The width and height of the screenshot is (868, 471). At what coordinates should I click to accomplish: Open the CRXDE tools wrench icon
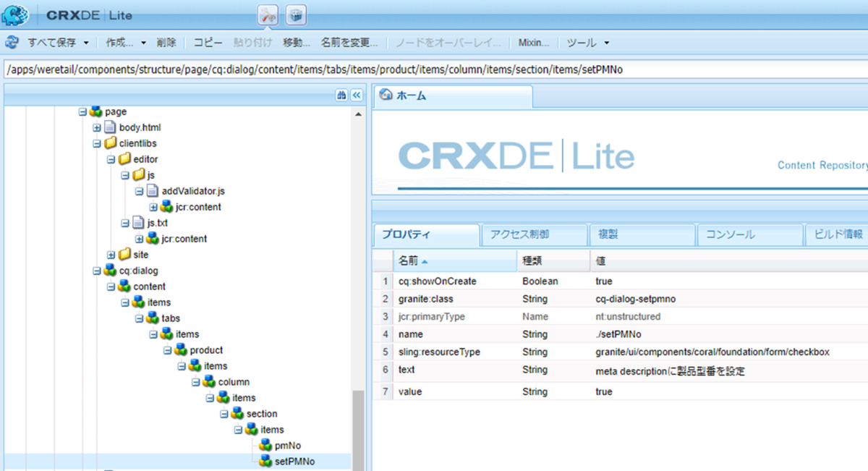coord(268,14)
